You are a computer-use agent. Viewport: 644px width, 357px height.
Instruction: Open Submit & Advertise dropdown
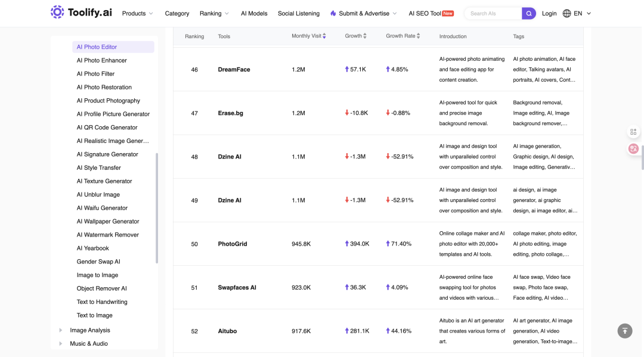coord(364,14)
